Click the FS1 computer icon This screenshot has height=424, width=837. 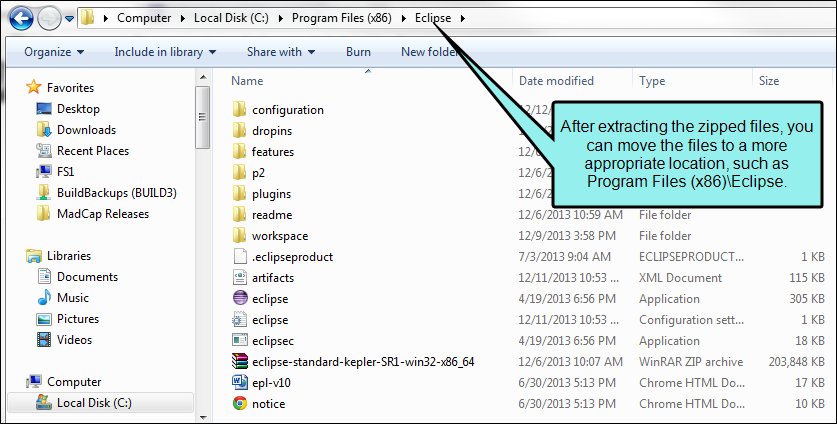pyautogui.click(x=44, y=171)
